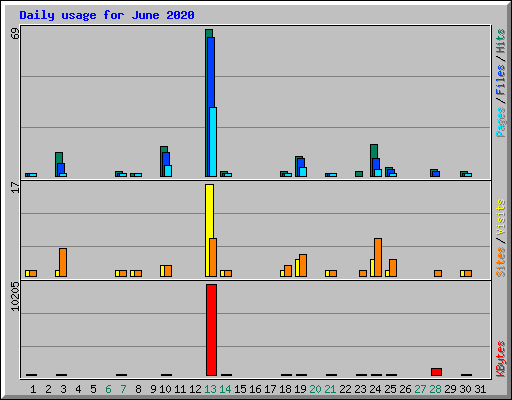Click the orange Sites bar for day 10
The width and height of the screenshot is (512, 400).
[168, 271]
